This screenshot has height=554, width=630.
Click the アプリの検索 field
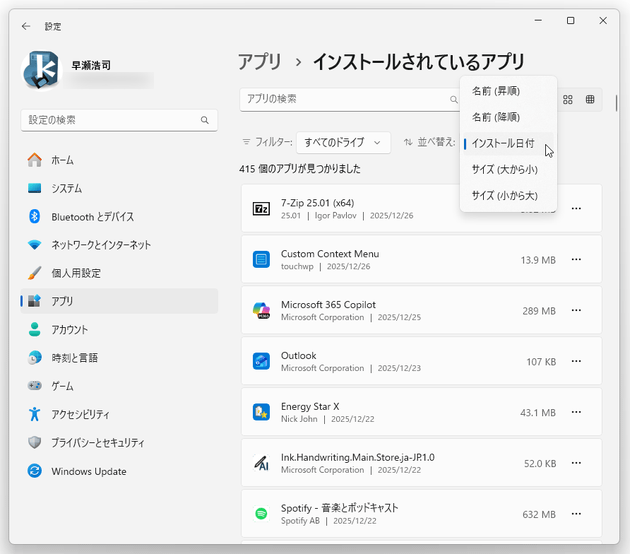click(x=350, y=99)
